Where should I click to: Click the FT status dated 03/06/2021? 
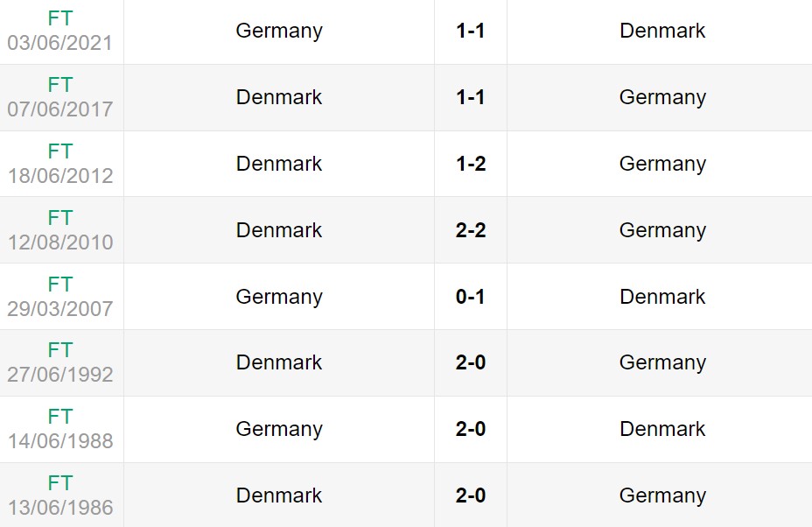60,18
